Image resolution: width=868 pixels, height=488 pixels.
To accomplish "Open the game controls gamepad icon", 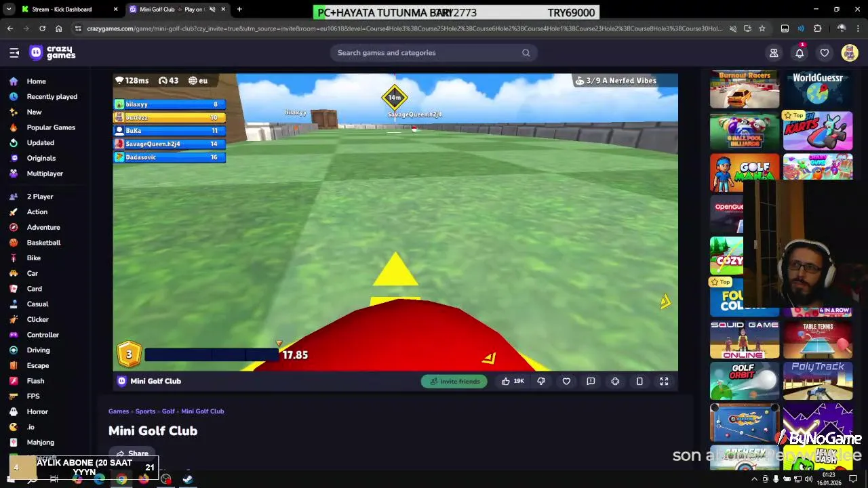I will pos(615,382).
